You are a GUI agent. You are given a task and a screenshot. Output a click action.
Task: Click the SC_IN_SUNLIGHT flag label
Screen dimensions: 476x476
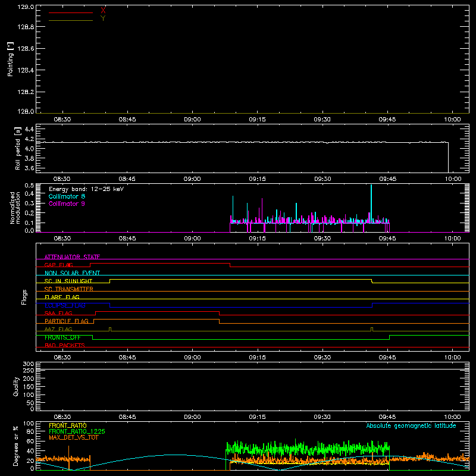tap(68, 281)
